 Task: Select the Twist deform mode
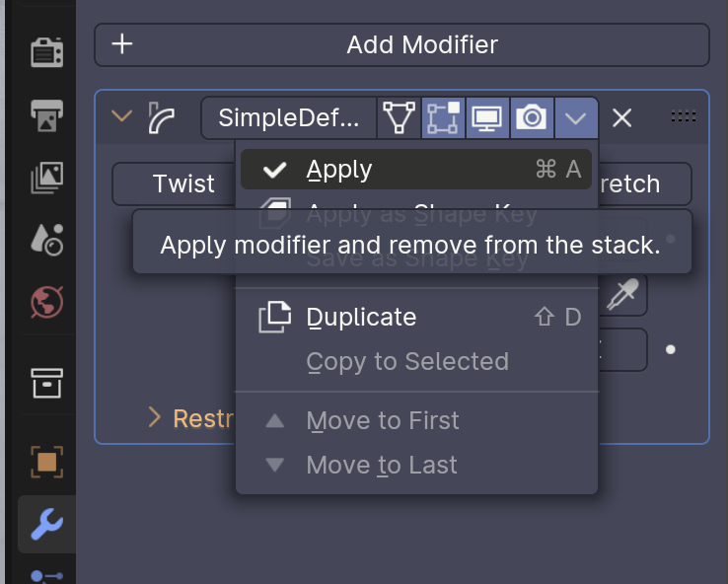tap(183, 184)
